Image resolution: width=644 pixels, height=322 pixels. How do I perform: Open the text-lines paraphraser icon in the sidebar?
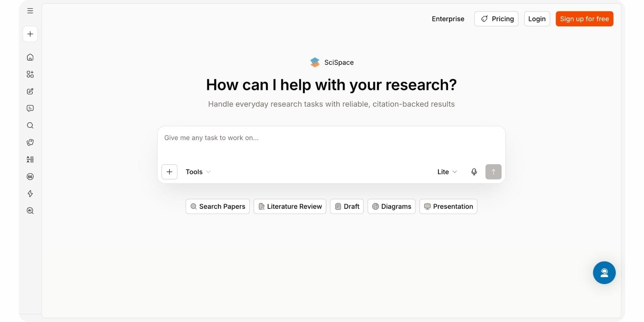pyautogui.click(x=30, y=159)
